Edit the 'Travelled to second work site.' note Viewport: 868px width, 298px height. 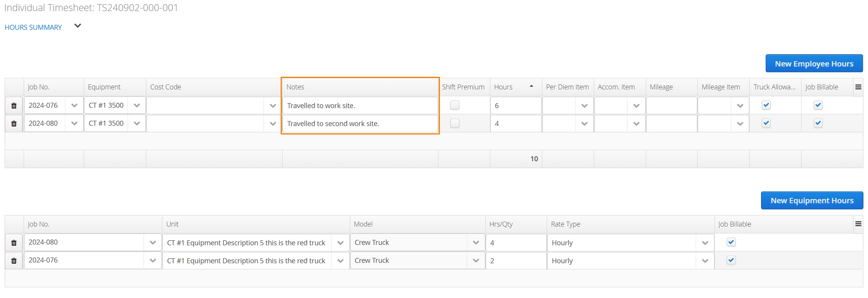pyautogui.click(x=360, y=123)
